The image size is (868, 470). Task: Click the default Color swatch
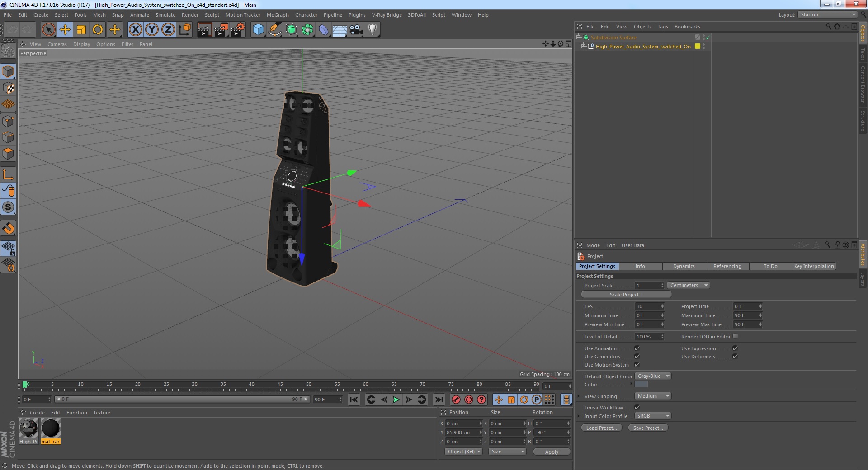pyautogui.click(x=641, y=384)
